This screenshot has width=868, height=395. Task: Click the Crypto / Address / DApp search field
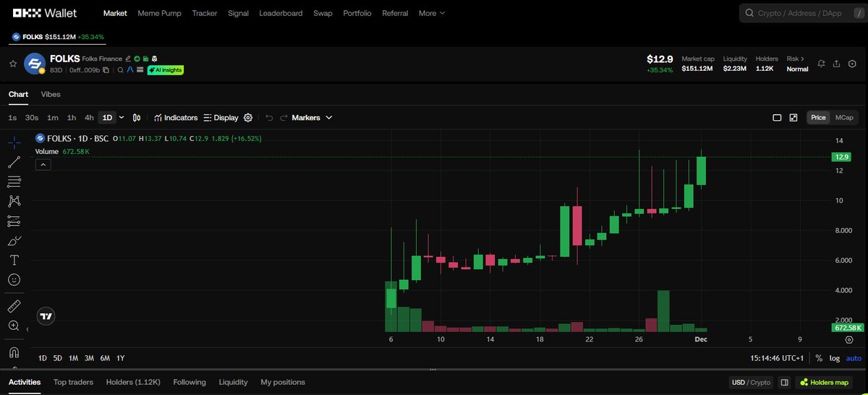tap(803, 13)
